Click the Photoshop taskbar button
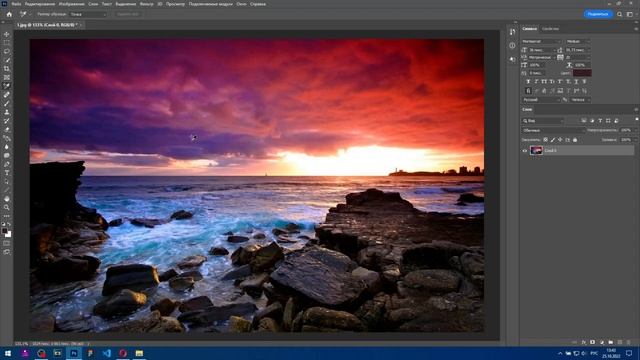The height and width of the screenshot is (360, 640). pyautogui.click(x=74, y=353)
